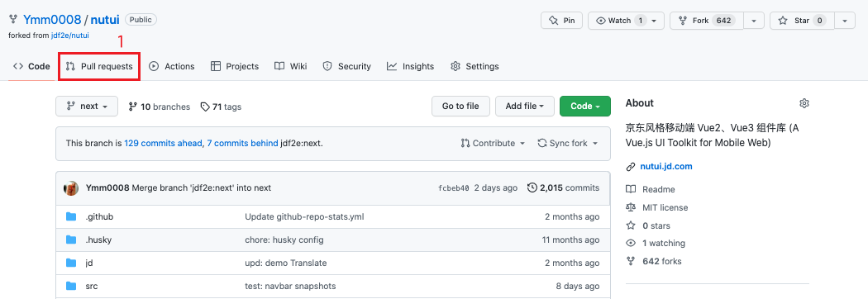Screen dimensions: 868x299
Task: Click the jd folder icon
Action: pyautogui.click(x=71, y=263)
